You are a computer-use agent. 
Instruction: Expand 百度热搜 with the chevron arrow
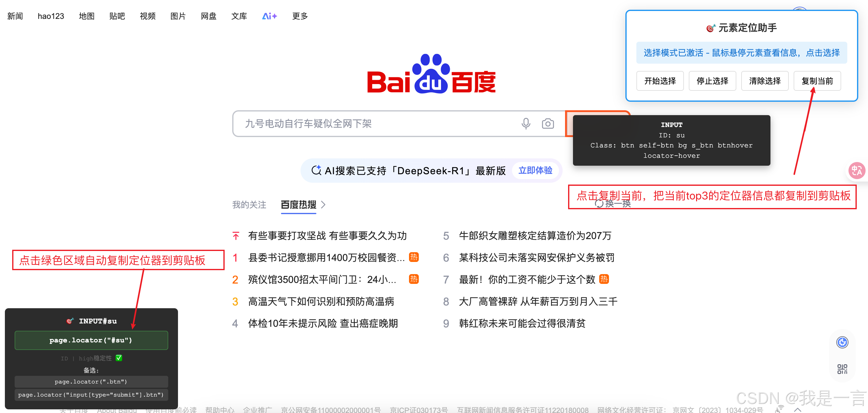(x=323, y=204)
